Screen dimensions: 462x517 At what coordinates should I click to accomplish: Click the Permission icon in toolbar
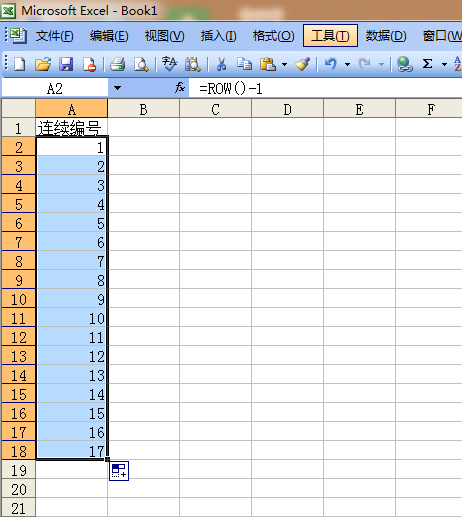coord(89,64)
